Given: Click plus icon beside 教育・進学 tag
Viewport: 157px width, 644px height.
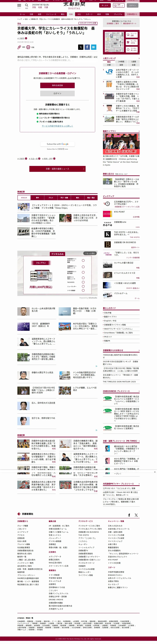Looking at the screenshot, I should click(x=54, y=158).
